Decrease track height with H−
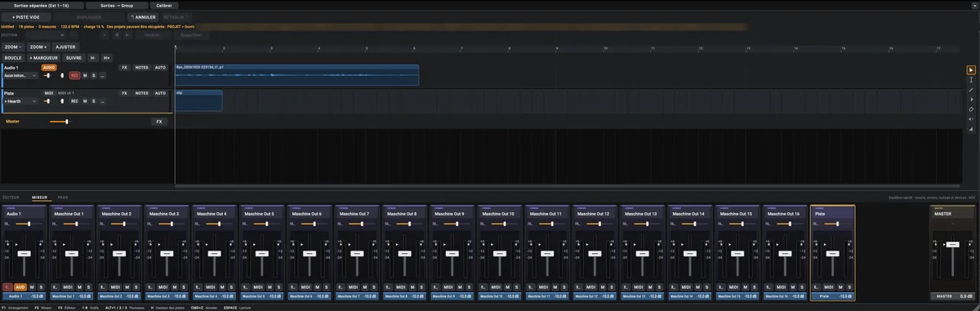The image size is (980, 311). coord(93,58)
